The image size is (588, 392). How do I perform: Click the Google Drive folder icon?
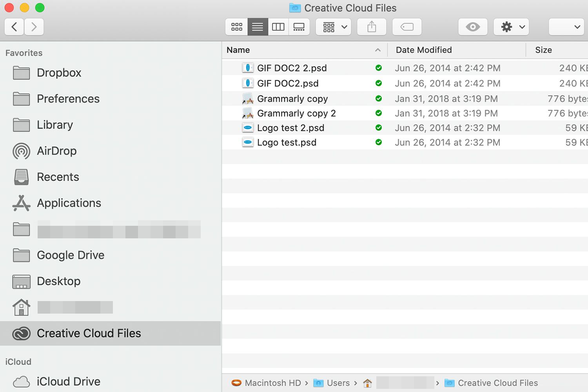(21, 256)
